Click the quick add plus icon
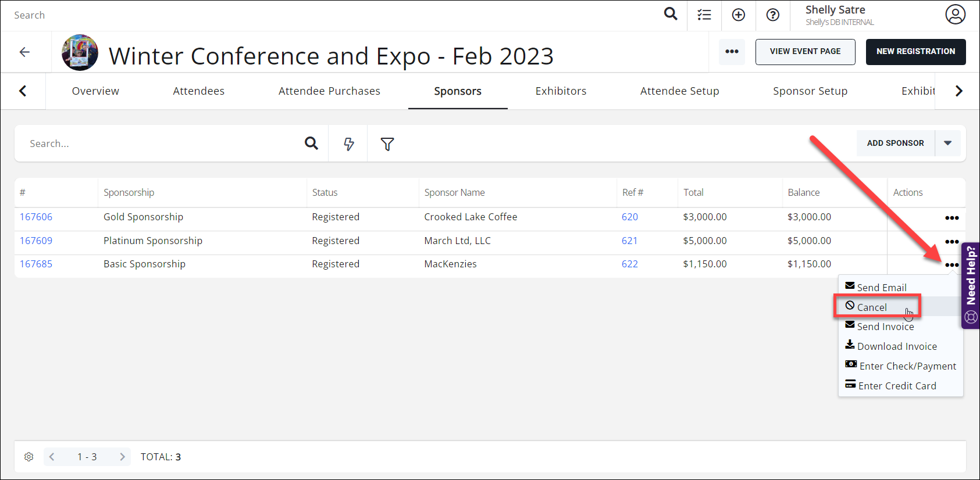The height and width of the screenshot is (480, 980). [739, 15]
